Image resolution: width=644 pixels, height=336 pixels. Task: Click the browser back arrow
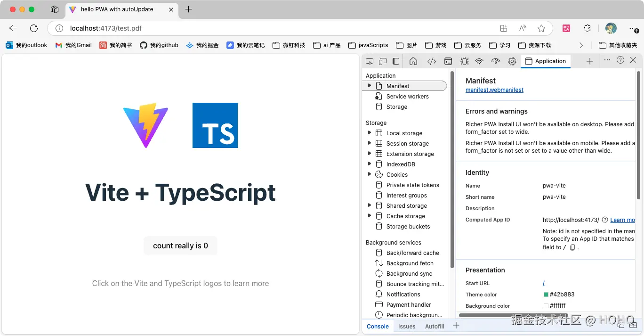pyautogui.click(x=13, y=28)
